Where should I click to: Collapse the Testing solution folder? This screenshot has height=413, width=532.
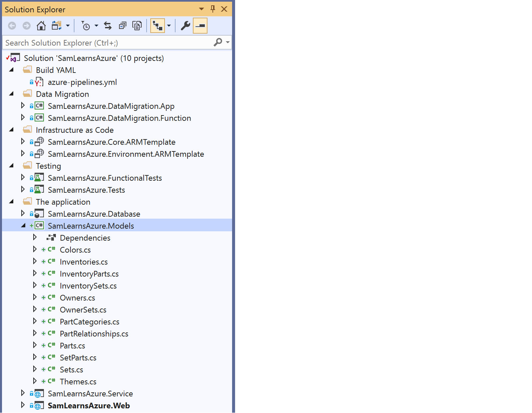[11, 166]
